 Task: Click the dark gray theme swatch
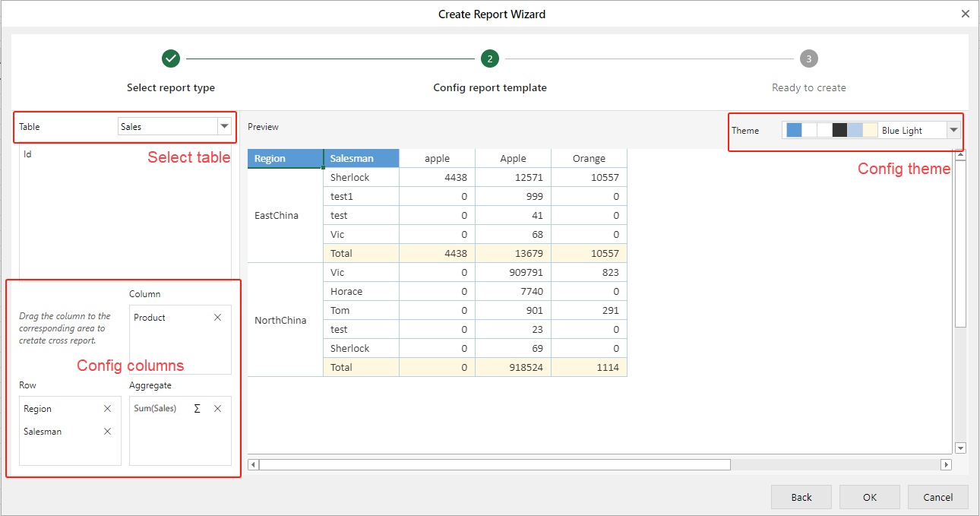(839, 131)
